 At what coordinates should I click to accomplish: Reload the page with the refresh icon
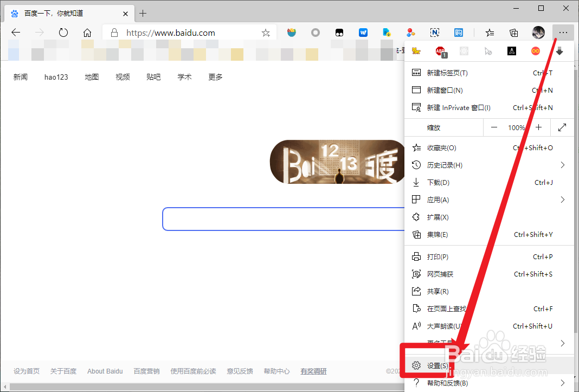pos(63,33)
